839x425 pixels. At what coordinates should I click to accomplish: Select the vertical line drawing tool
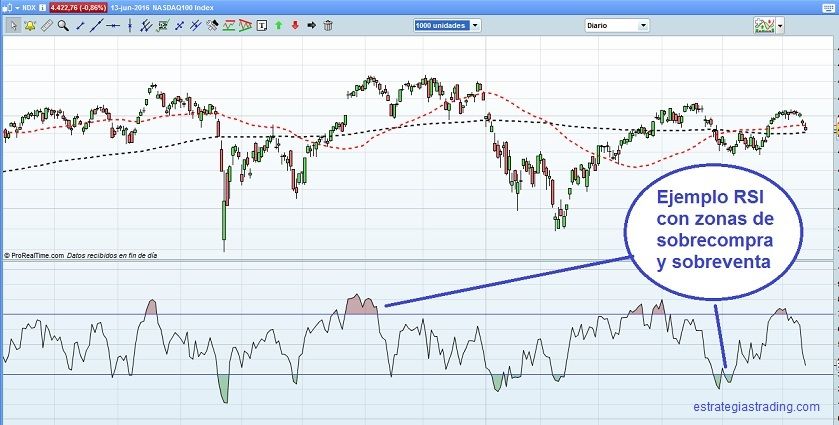click(x=130, y=25)
